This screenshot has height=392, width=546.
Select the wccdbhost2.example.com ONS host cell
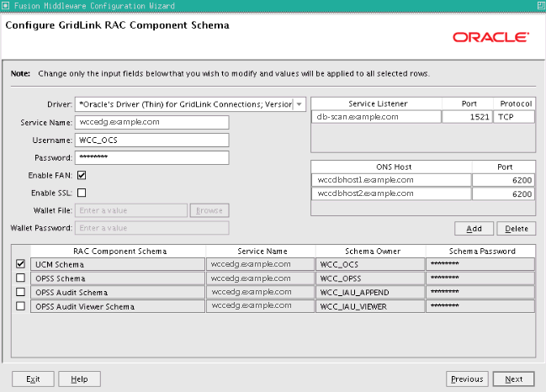click(391, 193)
